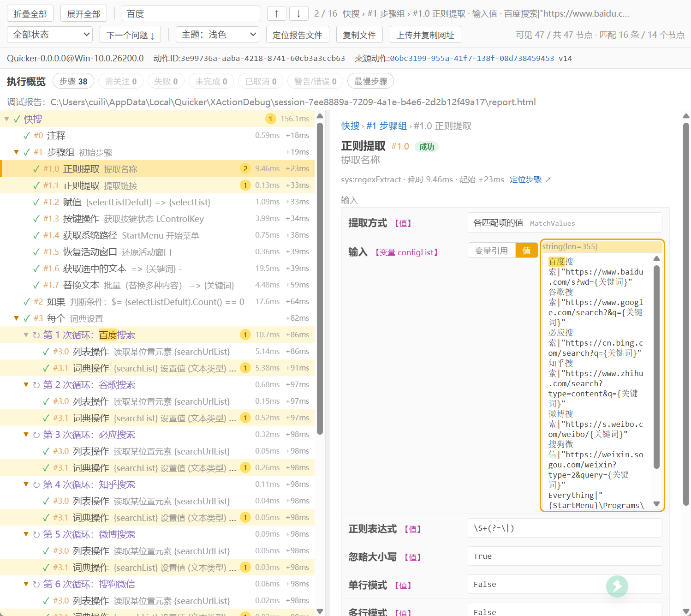The width and height of the screenshot is (691, 616).
Task: Show all 步骤 38 filter
Action: click(x=73, y=81)
